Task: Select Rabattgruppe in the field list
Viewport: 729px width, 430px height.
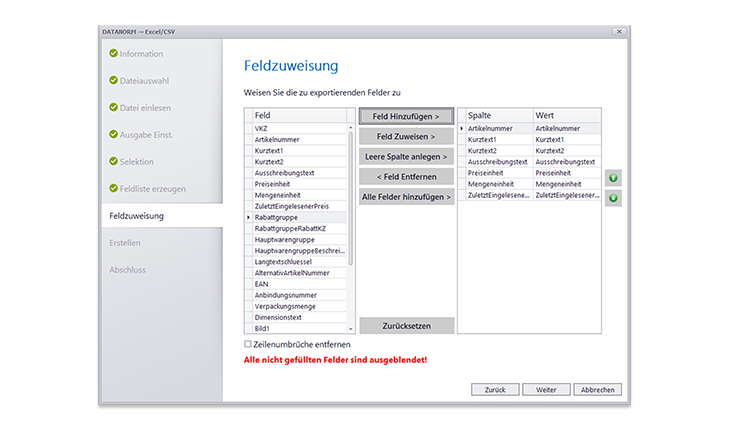Action: coord(299,217)
